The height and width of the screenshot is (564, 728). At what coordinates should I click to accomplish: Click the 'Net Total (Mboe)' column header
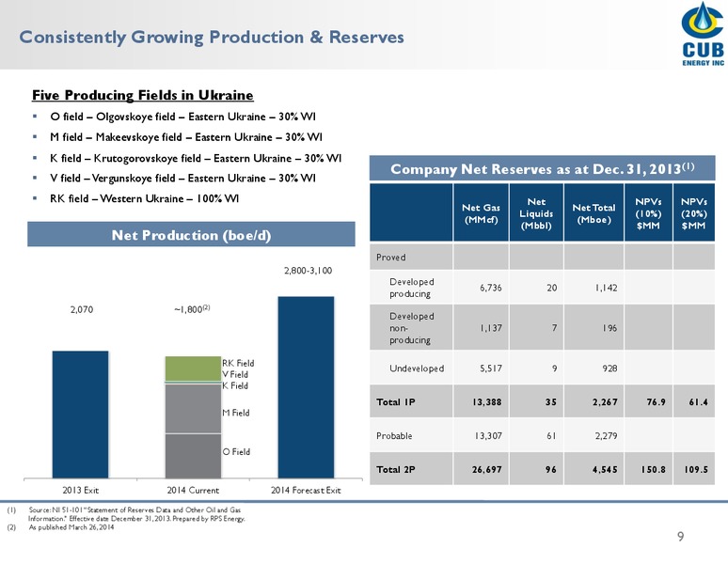click(593, 213)
